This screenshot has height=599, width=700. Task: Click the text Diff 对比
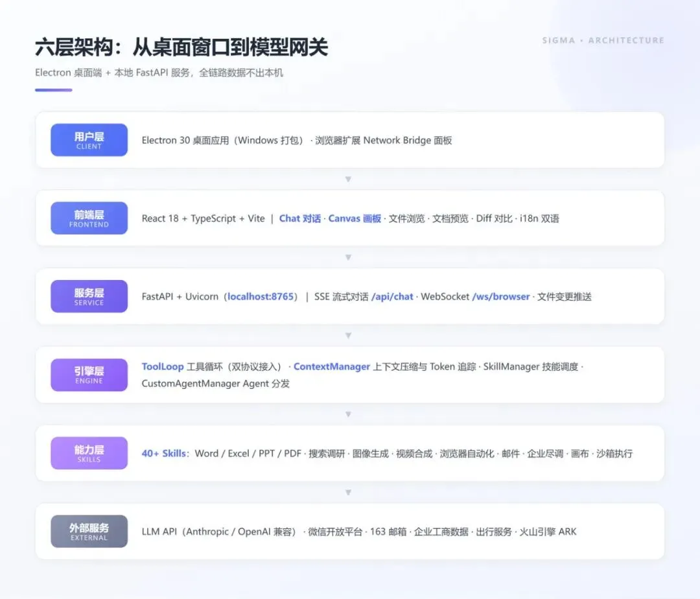pyautogui.click(x=494, y=218)
